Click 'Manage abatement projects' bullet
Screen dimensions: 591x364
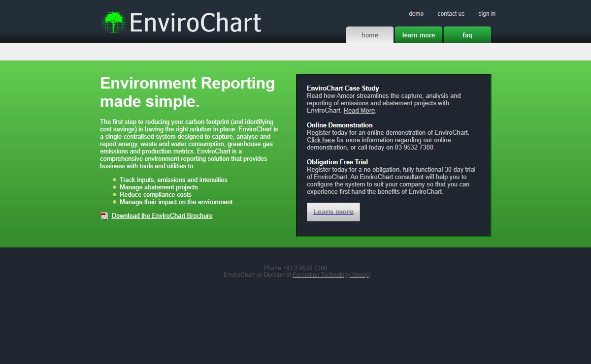(x=159, y=187)
